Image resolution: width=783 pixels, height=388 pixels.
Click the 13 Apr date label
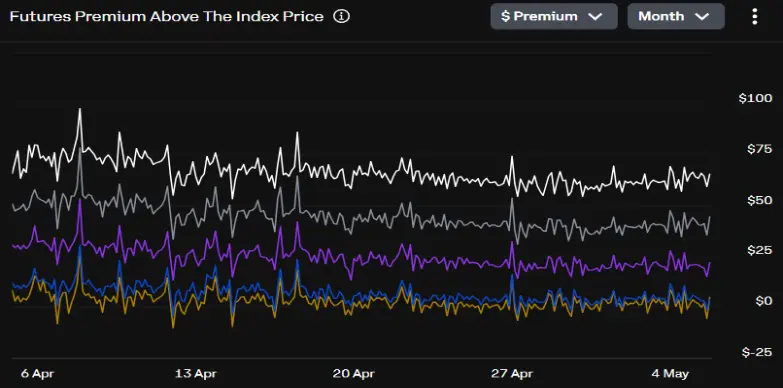(196, 374)
